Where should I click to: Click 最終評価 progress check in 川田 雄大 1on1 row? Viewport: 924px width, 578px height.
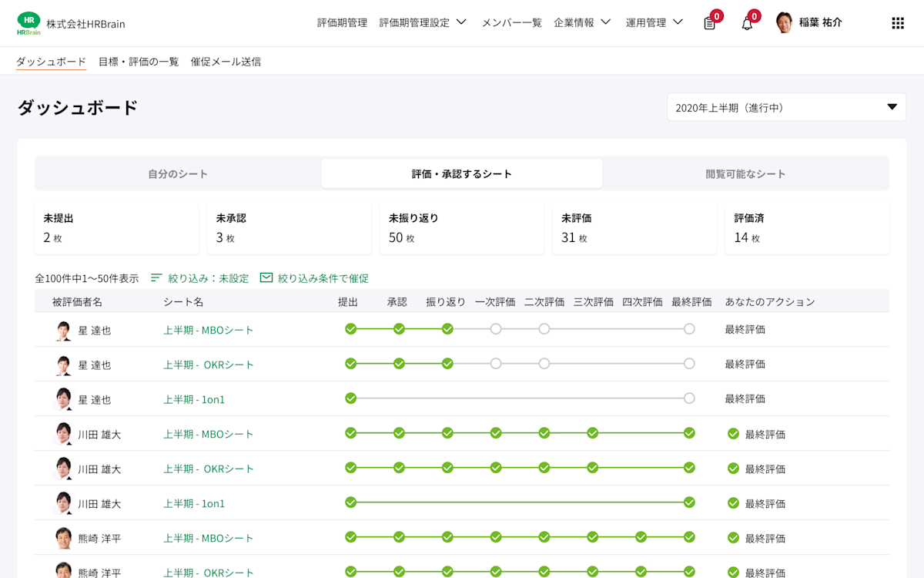pos(689,502)
